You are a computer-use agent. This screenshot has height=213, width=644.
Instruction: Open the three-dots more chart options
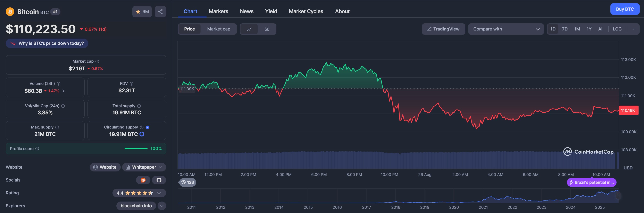click(633, 29)
